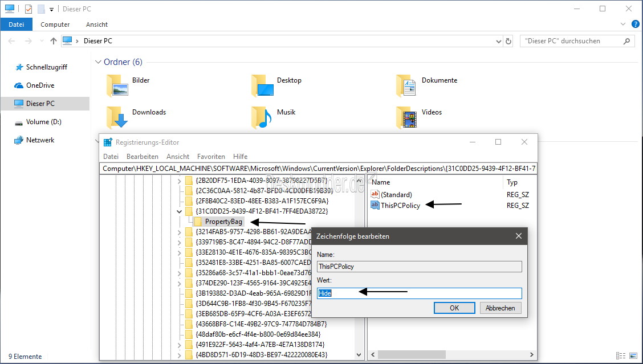Open the Ansicht menu in Registrierungs-Editor
The image size is (643, 364).
point(178,157)
